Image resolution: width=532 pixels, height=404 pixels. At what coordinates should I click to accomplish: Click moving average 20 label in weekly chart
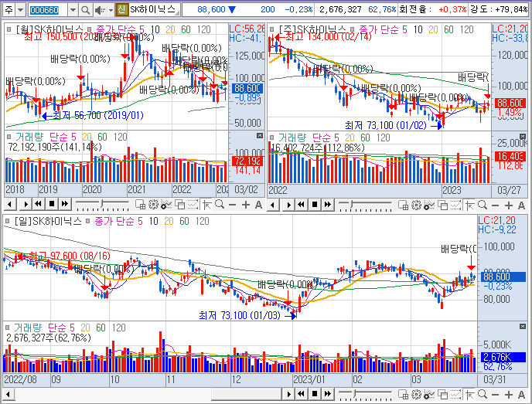click(x=433, y=29)
